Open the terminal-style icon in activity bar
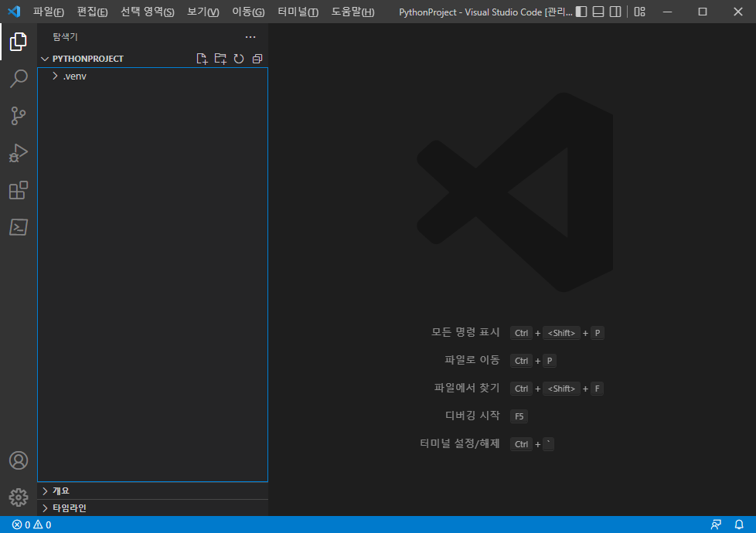The width and height of the screenshot is (756, 533). pyautogui.click(x=19, y=227)
